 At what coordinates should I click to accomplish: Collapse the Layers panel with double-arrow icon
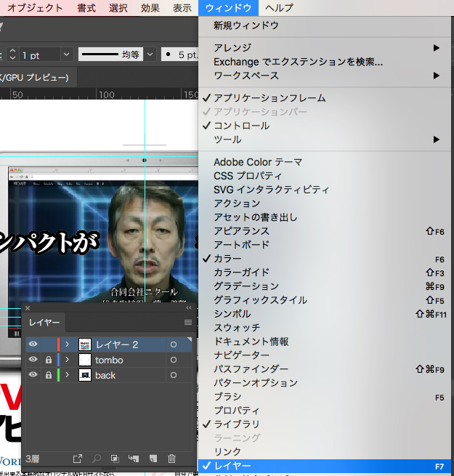tap(189, 308)
